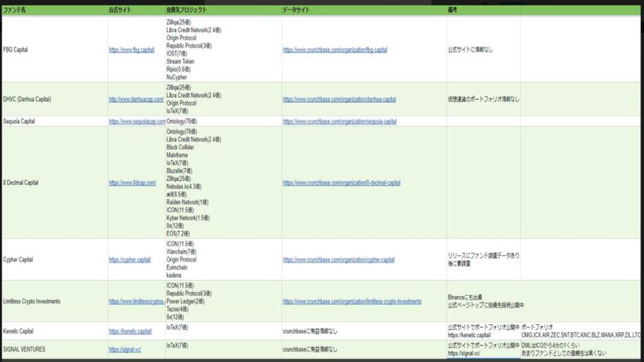Open the fbg.capital official site link
This screenshot has width=644, height=362.
pyautogui.click(x=131, y=49)
